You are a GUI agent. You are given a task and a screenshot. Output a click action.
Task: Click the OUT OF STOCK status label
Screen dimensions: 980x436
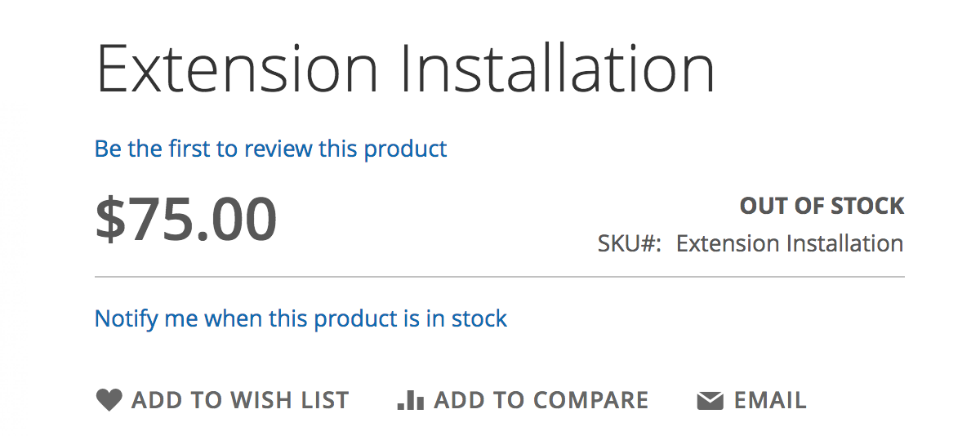[x=822, y=206]
